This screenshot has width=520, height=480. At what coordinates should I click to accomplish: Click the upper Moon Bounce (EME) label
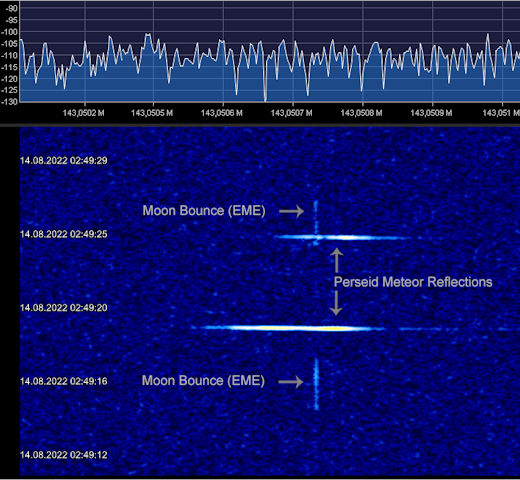pos(204,211)
